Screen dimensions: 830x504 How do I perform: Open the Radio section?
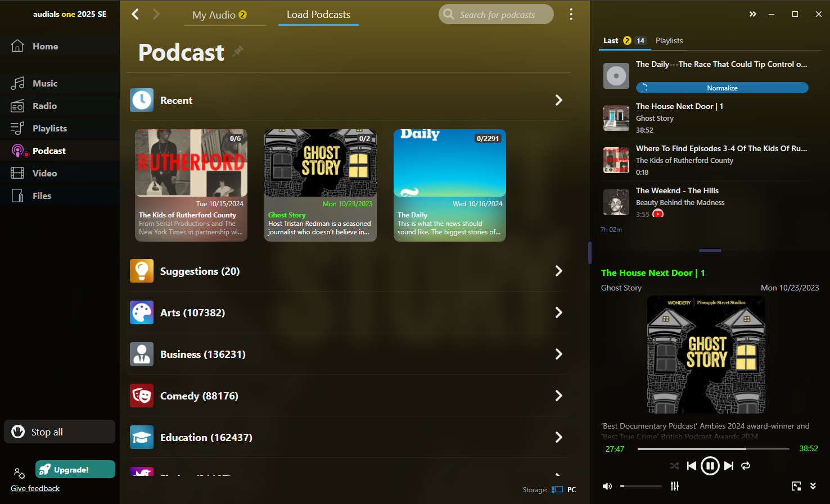tap(60, 106)
